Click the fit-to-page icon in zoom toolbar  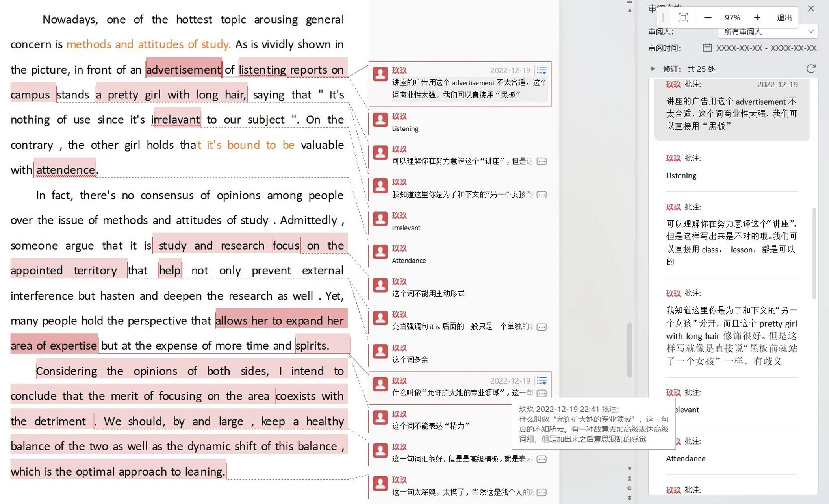click(683, 18)
